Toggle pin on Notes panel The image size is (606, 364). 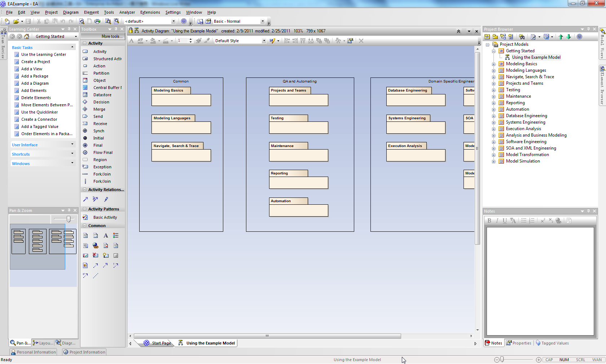pyautogui.click(x=588, y=211)
